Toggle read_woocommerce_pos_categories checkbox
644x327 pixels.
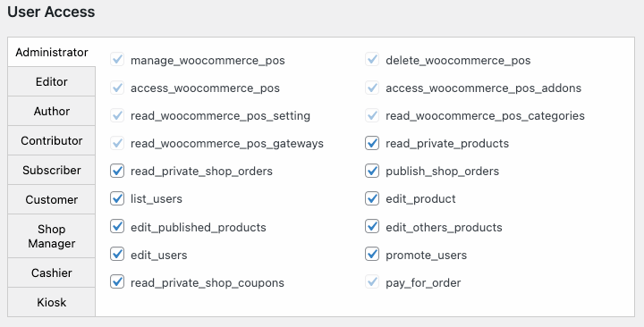point(372,115)
